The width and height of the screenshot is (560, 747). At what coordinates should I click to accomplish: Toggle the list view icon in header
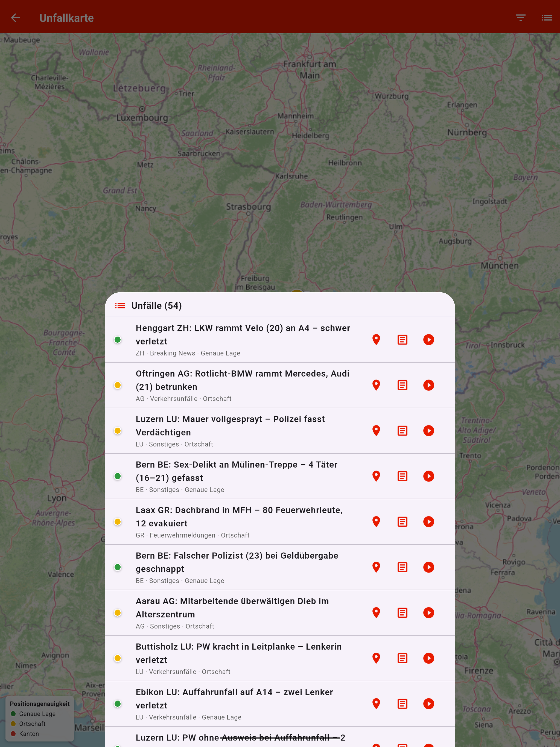pyautogui.click(x=547, y=17)
